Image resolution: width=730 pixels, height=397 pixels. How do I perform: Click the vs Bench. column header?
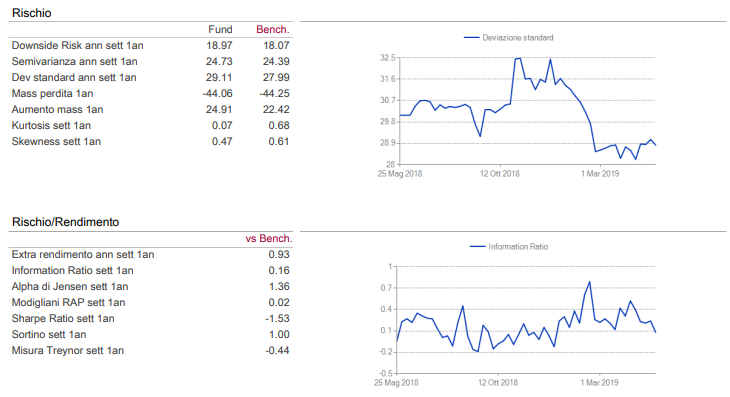[269, 238]
